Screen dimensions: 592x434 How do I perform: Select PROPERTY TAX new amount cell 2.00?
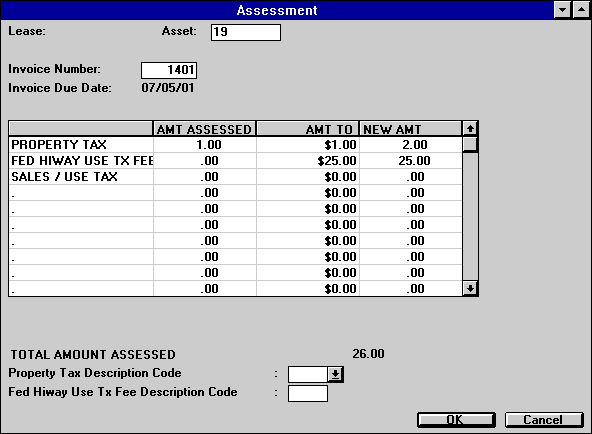click(x=411, y=145)
